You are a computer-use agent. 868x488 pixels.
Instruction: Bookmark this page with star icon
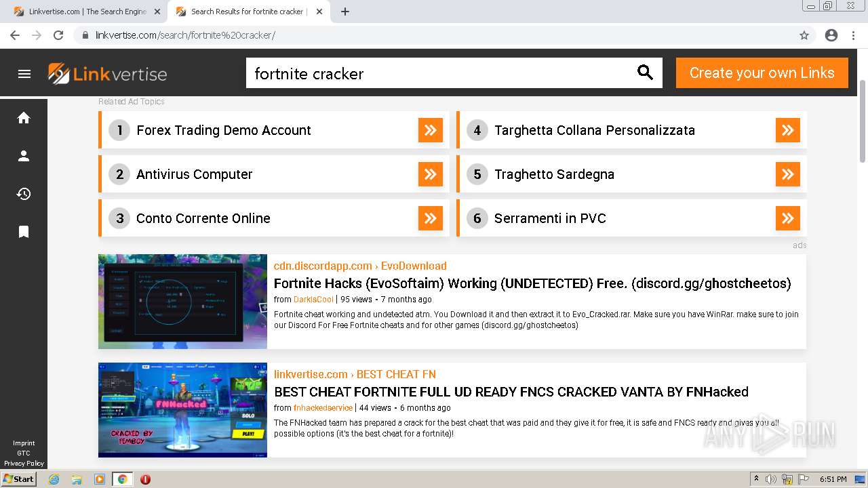804,35
